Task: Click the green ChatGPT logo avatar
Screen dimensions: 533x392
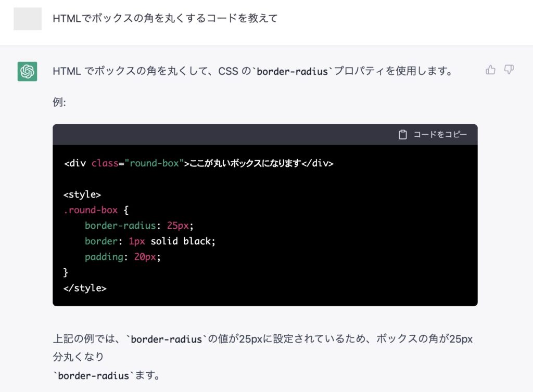Action: click(27, 71)
